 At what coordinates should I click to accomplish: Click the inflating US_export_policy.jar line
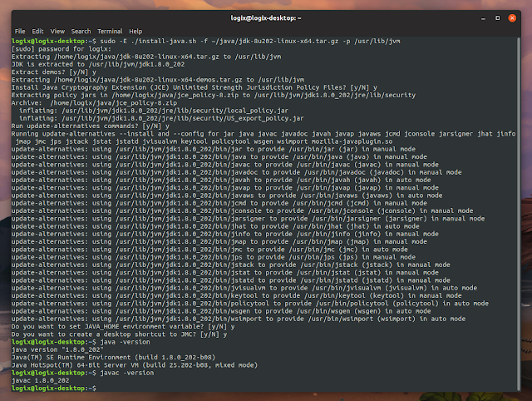click(161, 118)
